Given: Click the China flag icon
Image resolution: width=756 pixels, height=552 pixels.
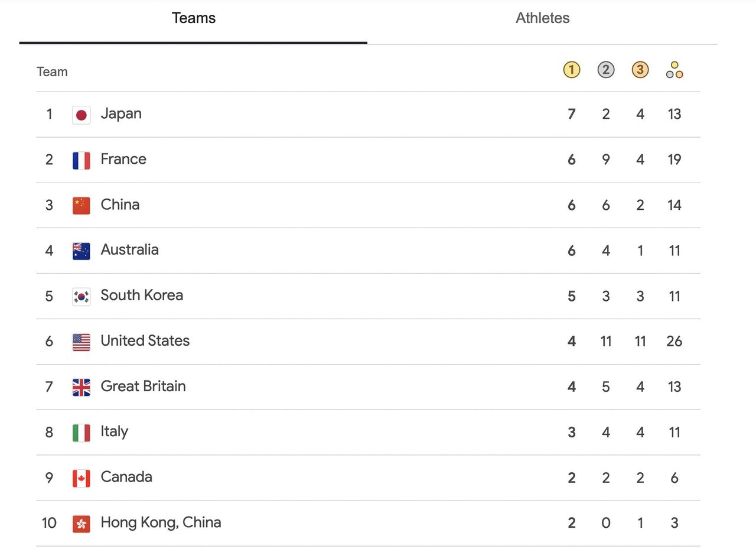Looking at the screenshot, I should click(82, 206).
